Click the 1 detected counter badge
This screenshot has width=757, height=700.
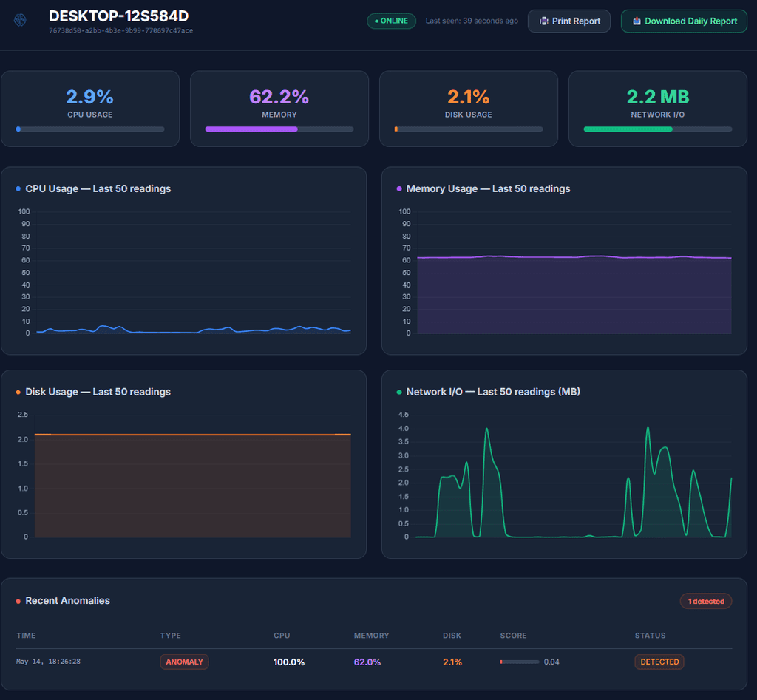706,601
